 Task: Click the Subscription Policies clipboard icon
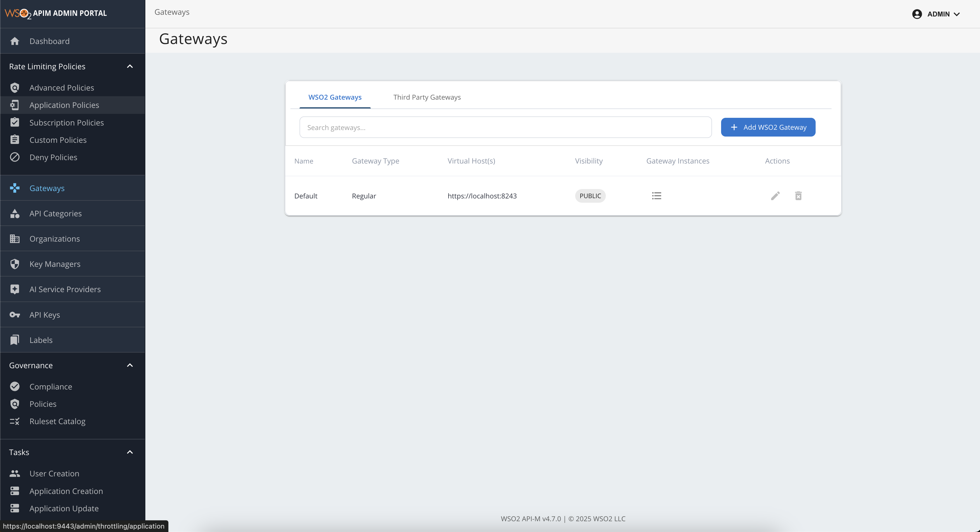(x=14, y=123)
